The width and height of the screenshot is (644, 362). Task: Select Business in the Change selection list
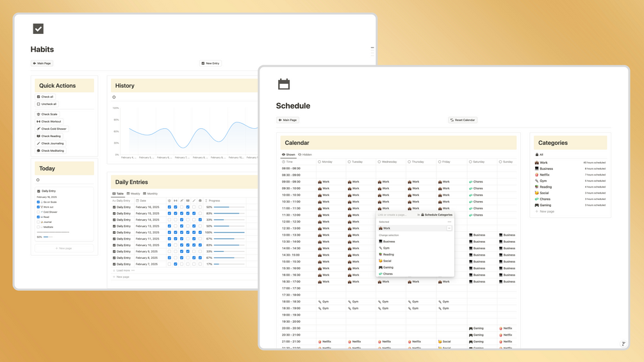point(415,242)
